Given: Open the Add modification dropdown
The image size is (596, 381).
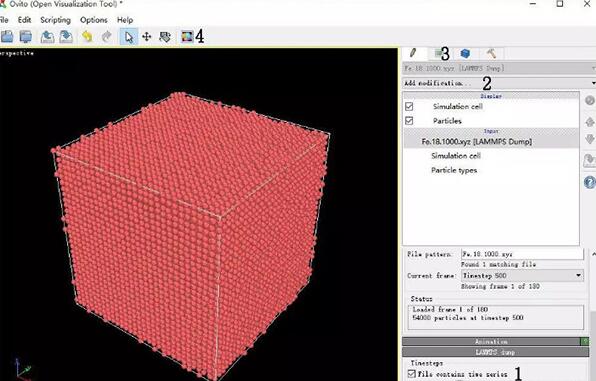Looking at the screenshot, I should pyautogui.click(x=499, y=83).
